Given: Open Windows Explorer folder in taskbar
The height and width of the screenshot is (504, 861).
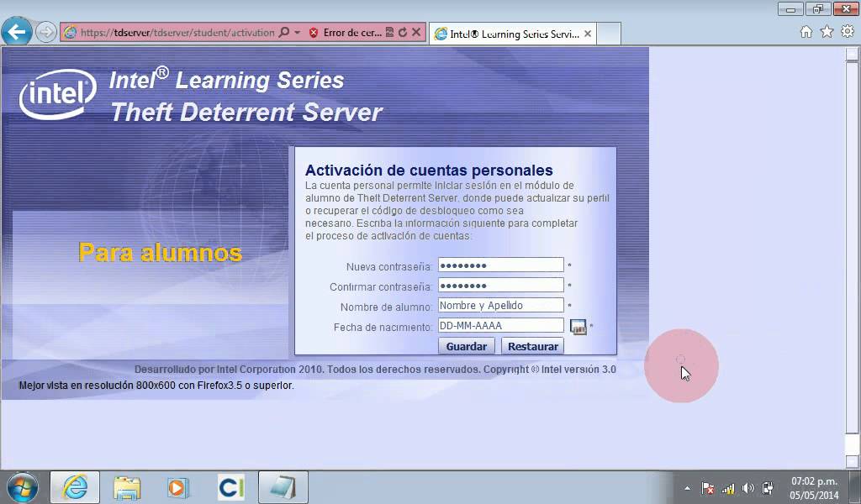Looking at the screenshot, I should [x=127, y=487].
